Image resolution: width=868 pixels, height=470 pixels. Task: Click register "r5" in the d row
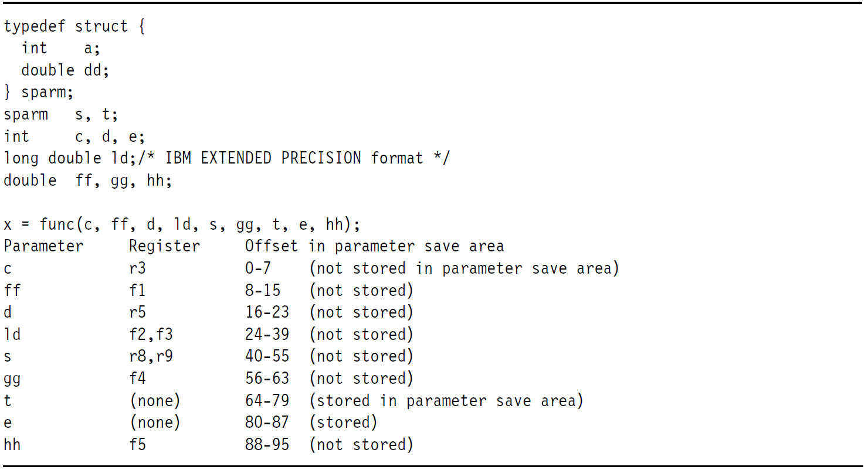(x=138, y=312)
